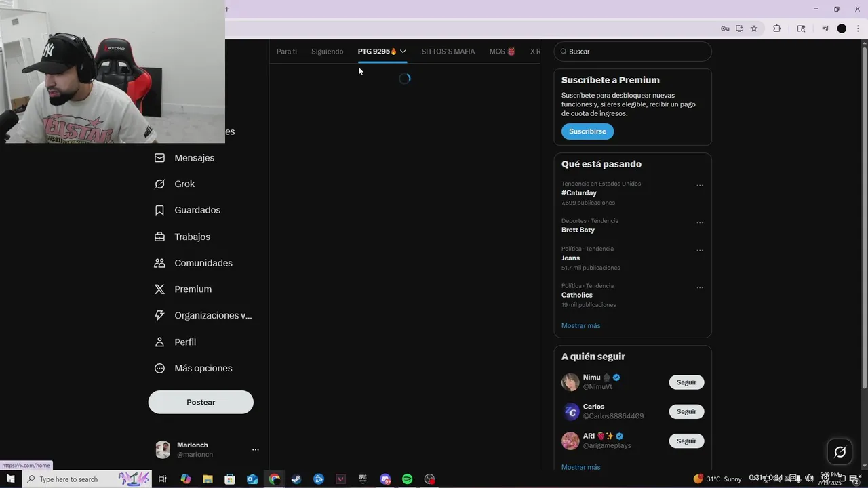
Task: Open the Guardados bookmark icon
Action: [x=159, y=210]
